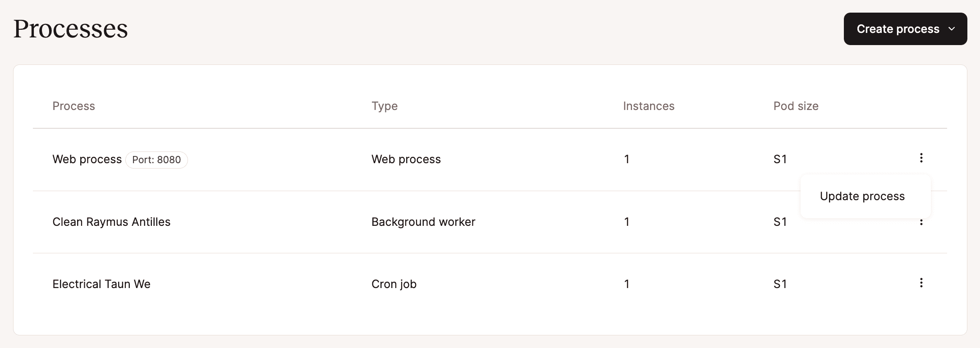Click the vertical ellipsis on the Background worker row
980x348 pixels.
click(x=921, y=221)
